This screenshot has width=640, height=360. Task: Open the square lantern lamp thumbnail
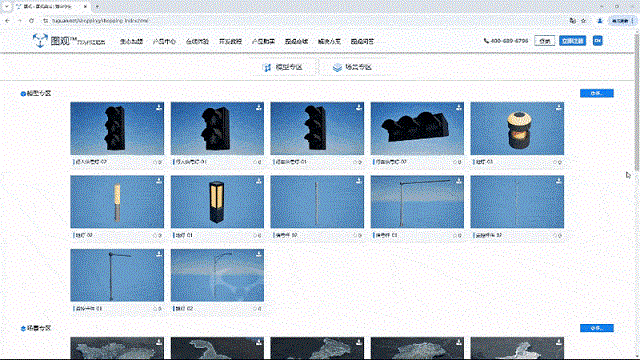(x=217, y=202)
